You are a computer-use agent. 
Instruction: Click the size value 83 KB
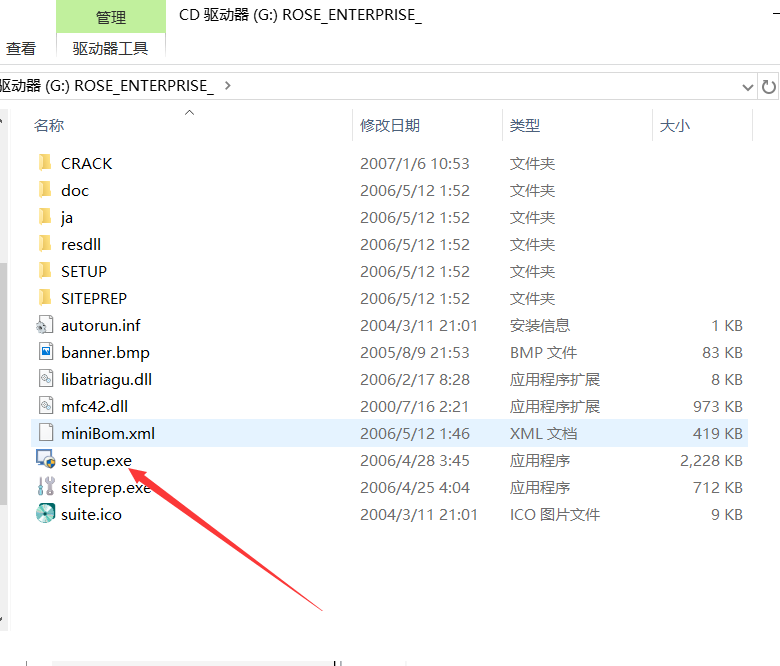click(722, 353)
